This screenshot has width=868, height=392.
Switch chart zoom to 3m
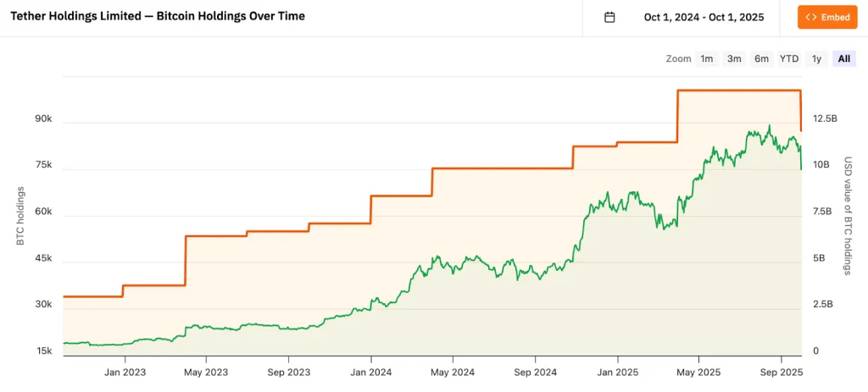[734, 58]
